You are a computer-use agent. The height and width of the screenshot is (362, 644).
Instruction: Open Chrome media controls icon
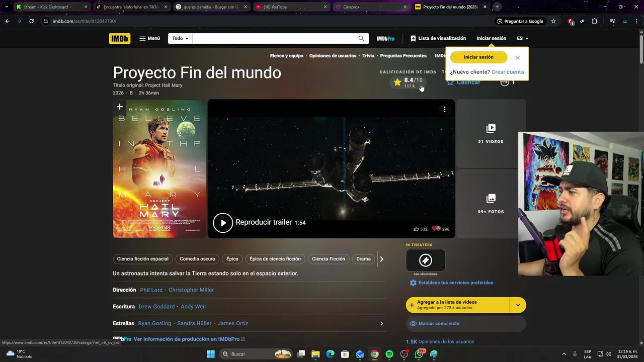click(x=612, y=21)
